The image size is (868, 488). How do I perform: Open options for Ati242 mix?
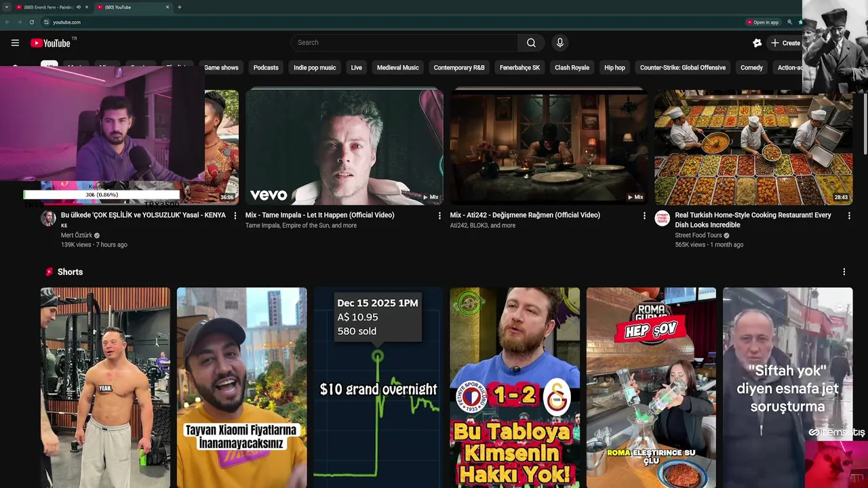click(x=644, y=216)
